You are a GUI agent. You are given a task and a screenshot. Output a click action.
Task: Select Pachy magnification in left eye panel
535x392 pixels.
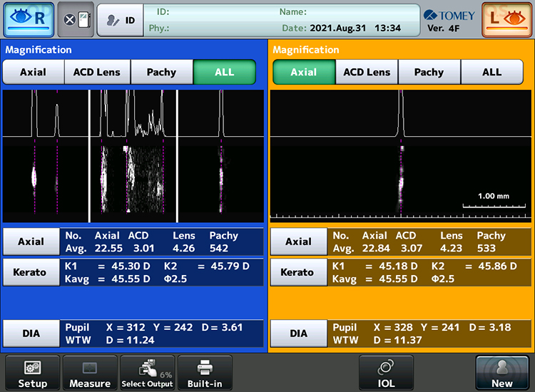pos(429,72)
